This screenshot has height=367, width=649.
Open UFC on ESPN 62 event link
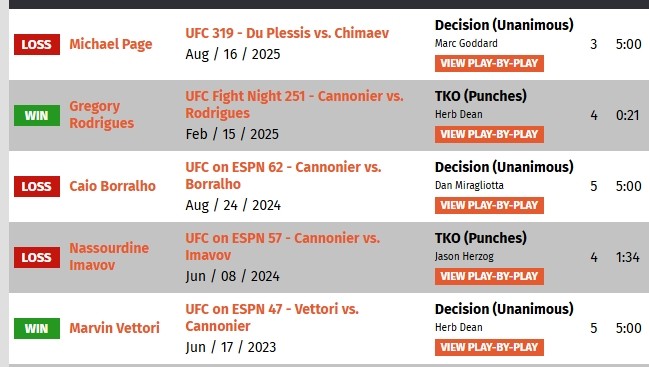tap(283, 175)
